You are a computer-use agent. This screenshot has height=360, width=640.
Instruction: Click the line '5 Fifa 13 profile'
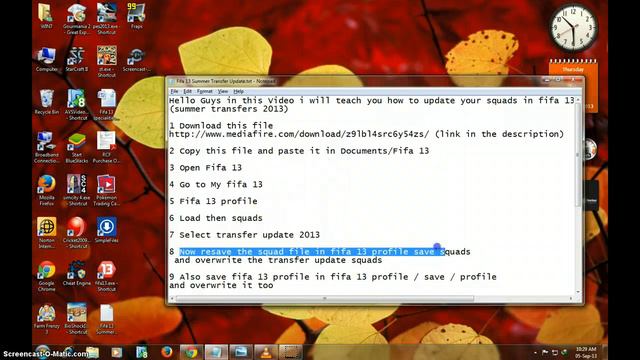(x=213, y=201)
